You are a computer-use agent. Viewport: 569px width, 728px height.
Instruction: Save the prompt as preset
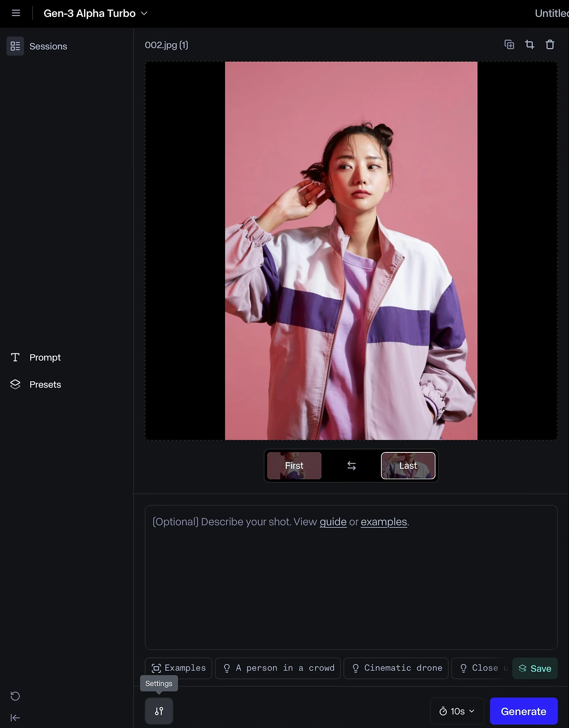[535, 668]
